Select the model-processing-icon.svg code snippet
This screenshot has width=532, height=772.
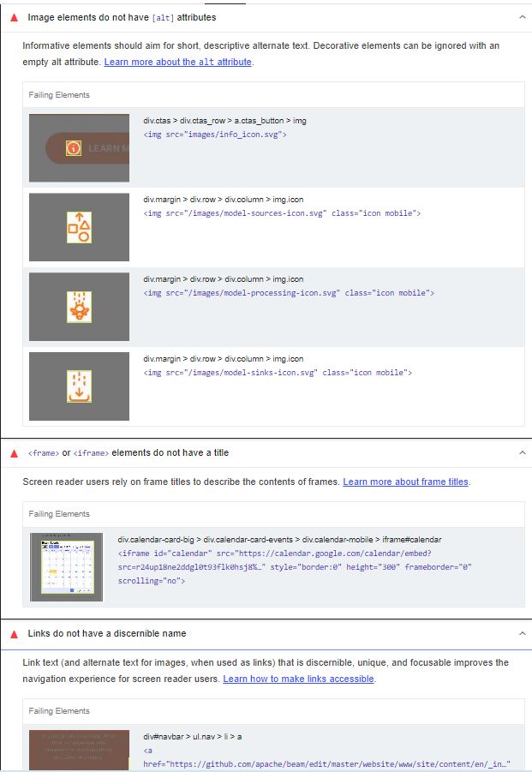click(289, 293)
